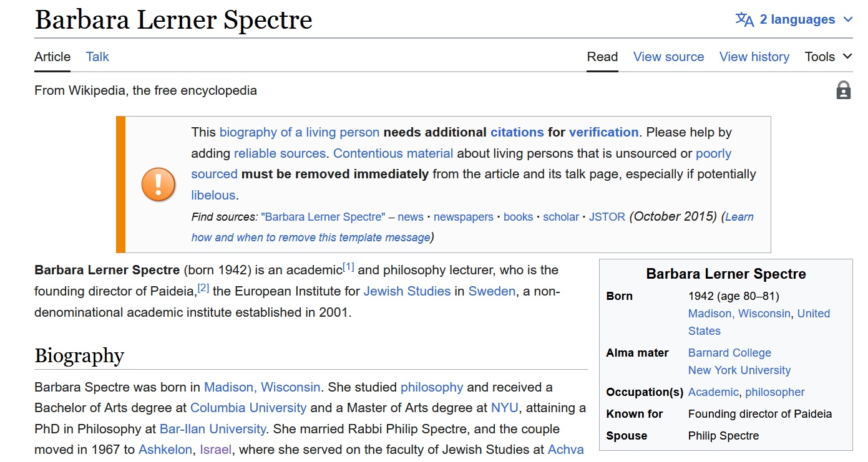The height and width of the screenshot is (462, 868).
Task: Click the orange exclamation warning icon
Action: (x=158, y=185)
